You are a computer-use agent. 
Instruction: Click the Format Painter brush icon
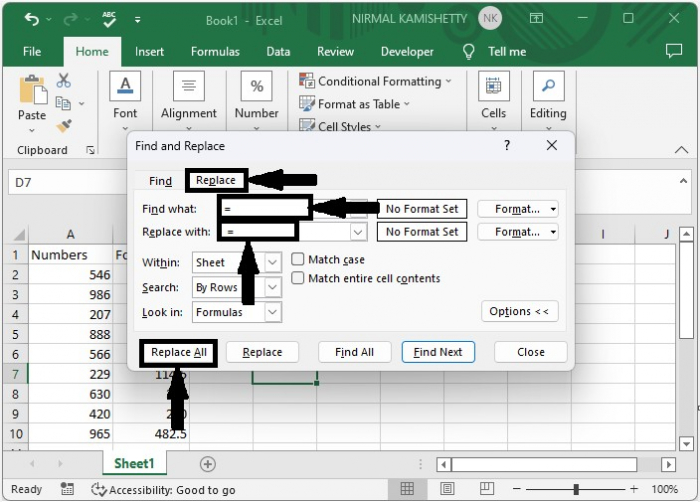[x=64, y=126]
